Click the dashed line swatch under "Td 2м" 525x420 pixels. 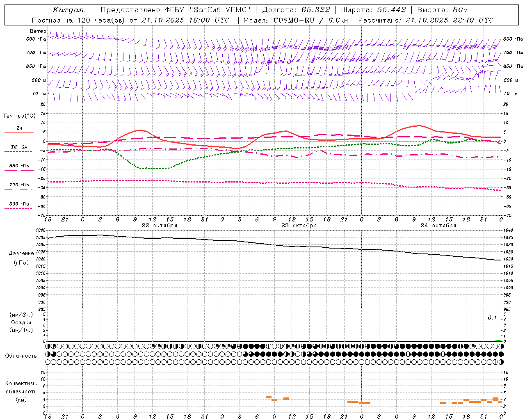18,152
